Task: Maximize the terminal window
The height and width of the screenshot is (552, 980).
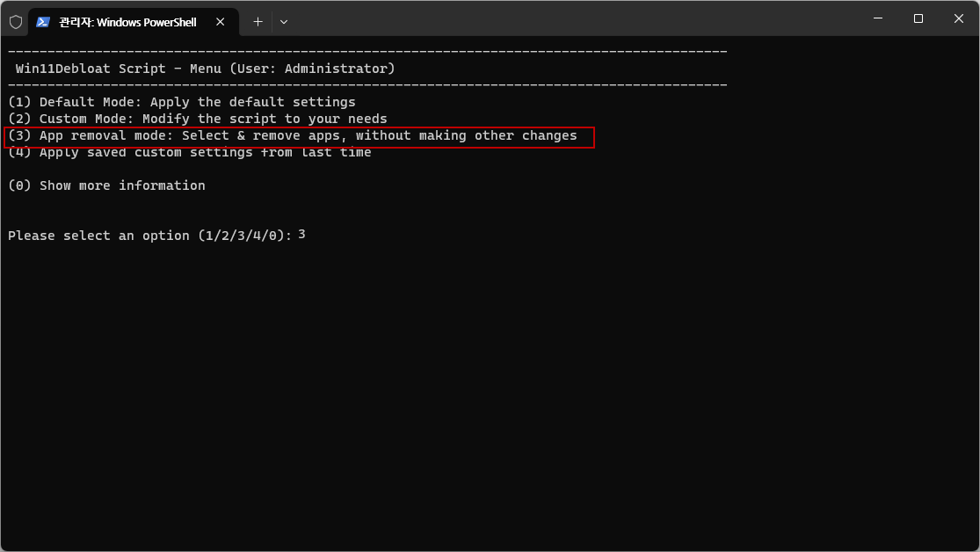Action: [x=918, y=18]
